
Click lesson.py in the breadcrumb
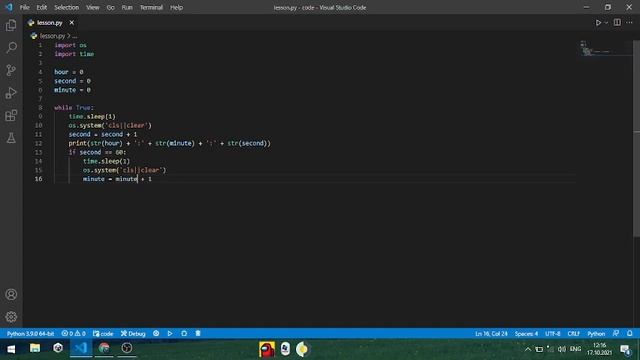tap(52, 36)
